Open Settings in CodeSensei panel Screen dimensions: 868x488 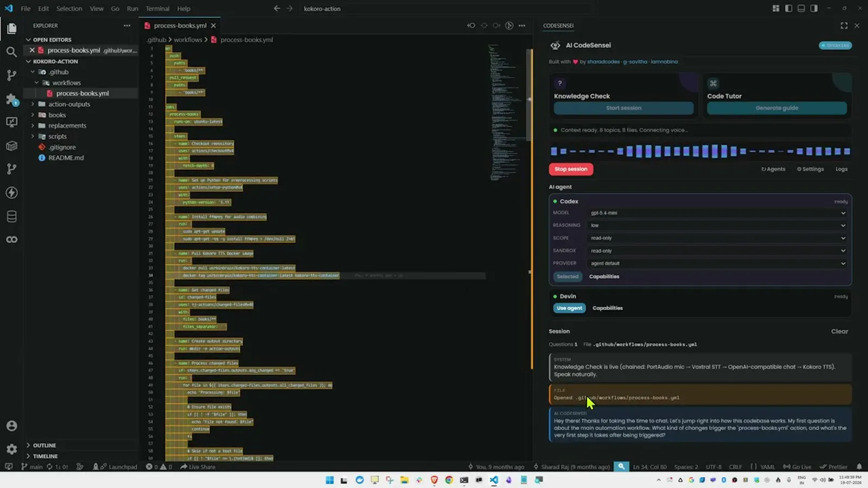coord(810,169)
